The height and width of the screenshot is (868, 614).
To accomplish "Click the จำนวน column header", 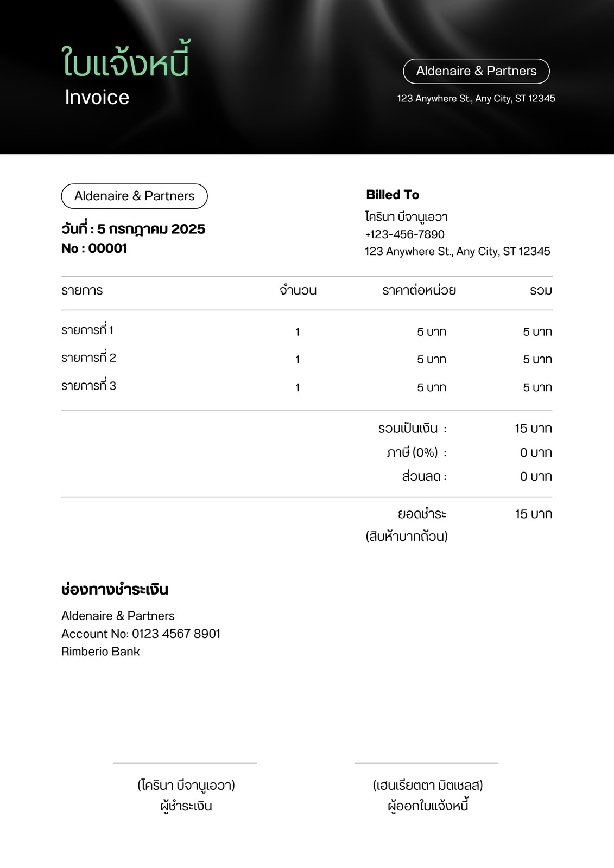I will click(x=298, y=290).
